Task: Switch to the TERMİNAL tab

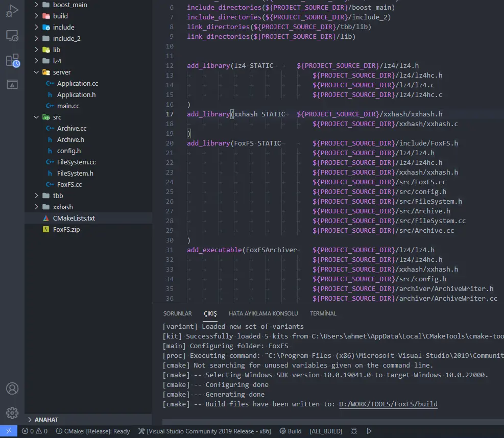Action: coord(323,313)
